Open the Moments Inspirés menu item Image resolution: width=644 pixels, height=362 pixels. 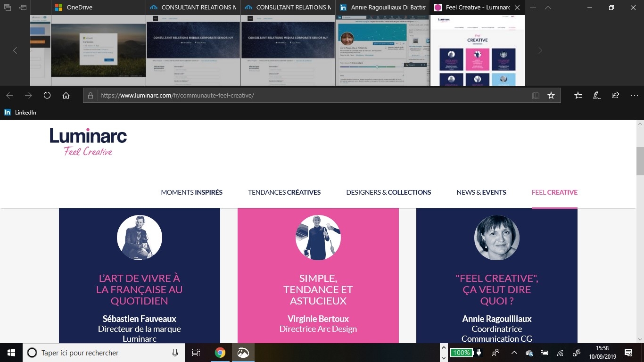point(191,192)
